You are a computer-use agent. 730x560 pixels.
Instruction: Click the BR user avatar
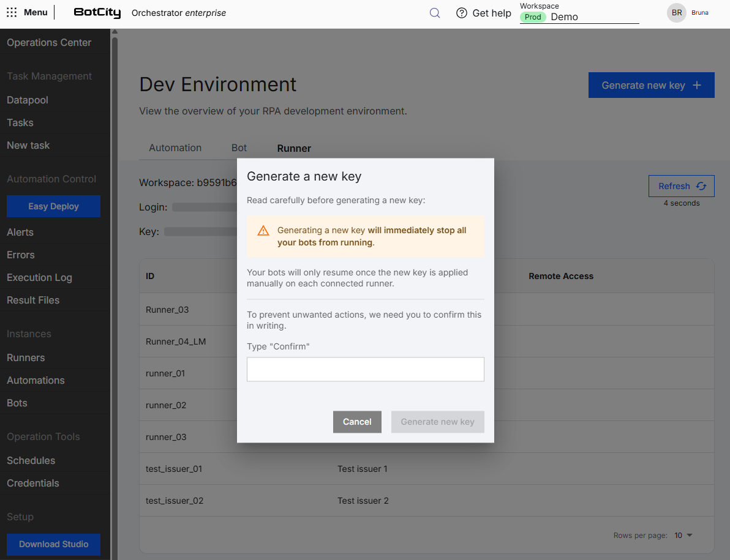point(677,13)
